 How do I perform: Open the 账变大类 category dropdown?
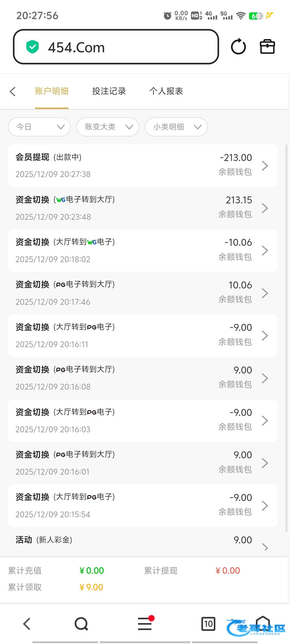click(x=108, y=127)
